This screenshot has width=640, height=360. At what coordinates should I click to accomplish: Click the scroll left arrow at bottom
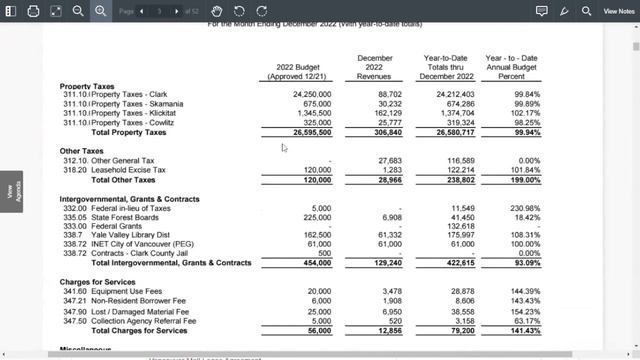point(4,354)
